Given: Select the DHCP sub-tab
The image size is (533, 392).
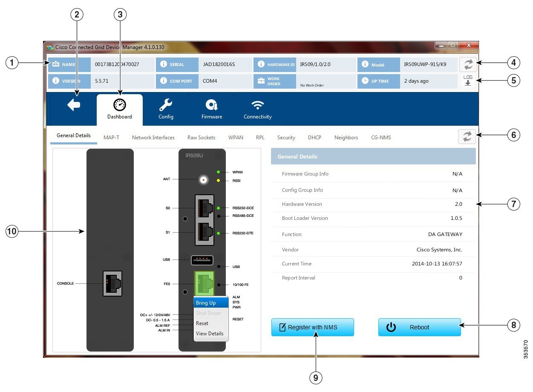Looking at the screenshot, I should point(314,138).
